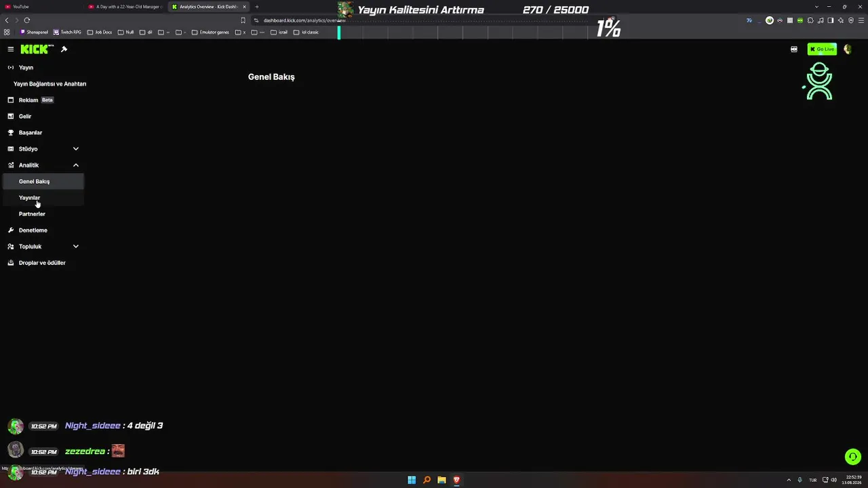The image size is (868, 488).
Task: Open the green support chat bubble
Action: pyautogui.click(x=853, y=457)
